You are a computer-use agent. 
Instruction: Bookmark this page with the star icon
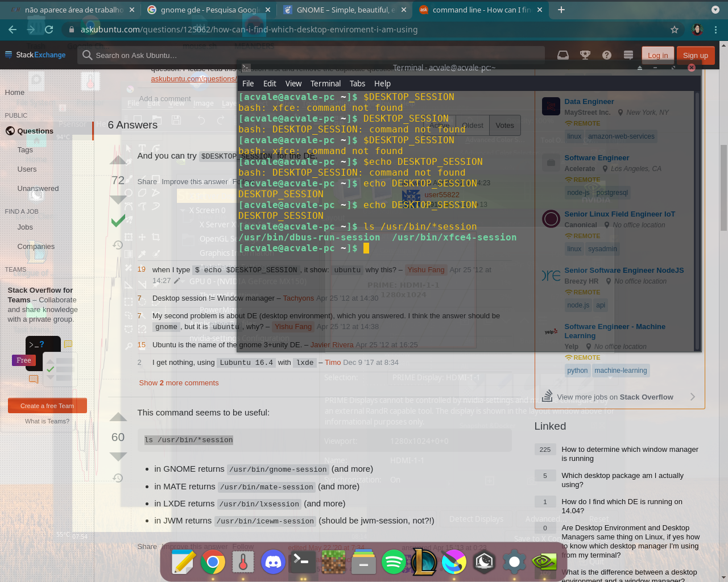tap(675, 30)
